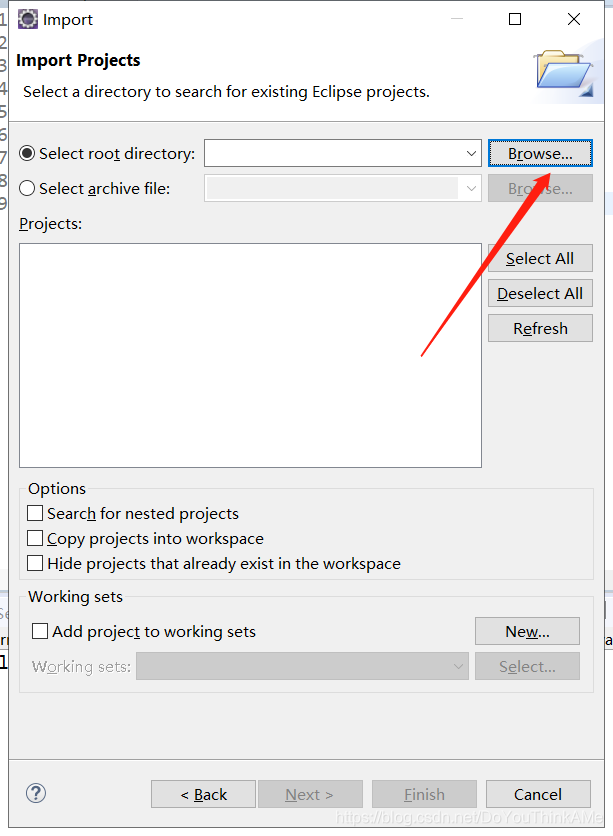
Task: Enable 'Copy projects into workspace' checkbox
Action: pyautogui.click(x=35, y=538)
